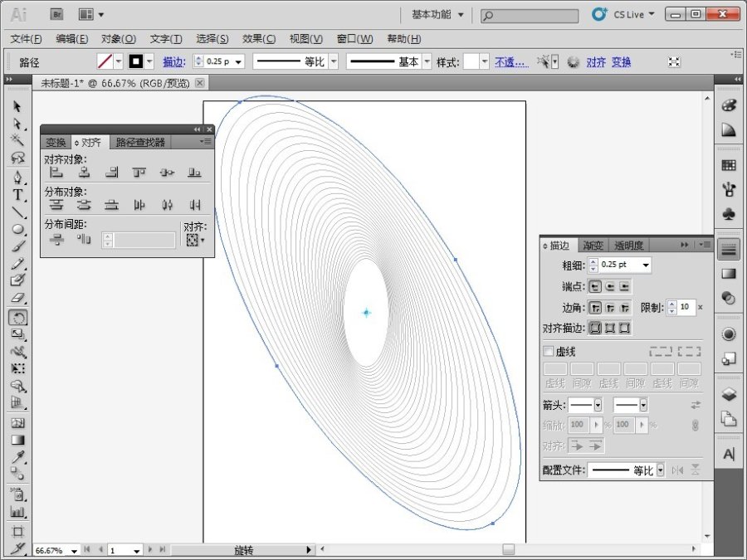The image size is (747, 560).
Task: Open 样式 graphic style dropdown
Action: pos(485,62)
